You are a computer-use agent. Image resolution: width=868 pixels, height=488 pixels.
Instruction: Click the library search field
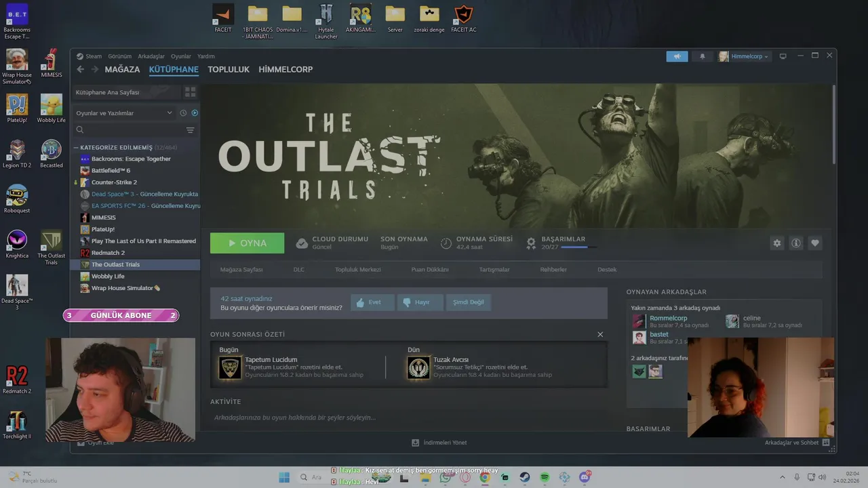click(129, 130)
